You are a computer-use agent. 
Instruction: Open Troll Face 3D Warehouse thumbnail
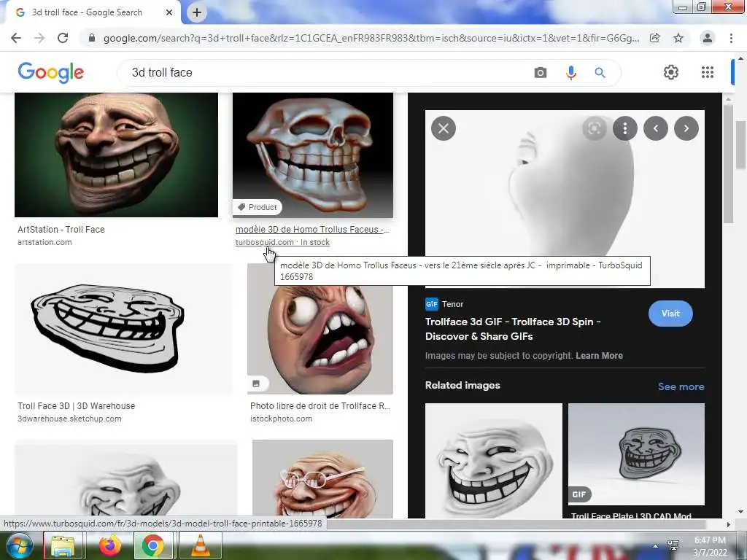(x=124, y=329)
